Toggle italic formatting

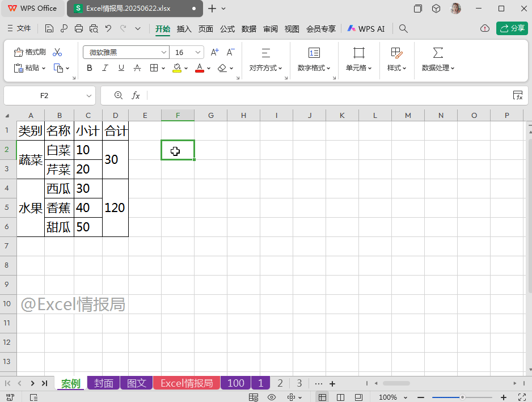(105, 67)
